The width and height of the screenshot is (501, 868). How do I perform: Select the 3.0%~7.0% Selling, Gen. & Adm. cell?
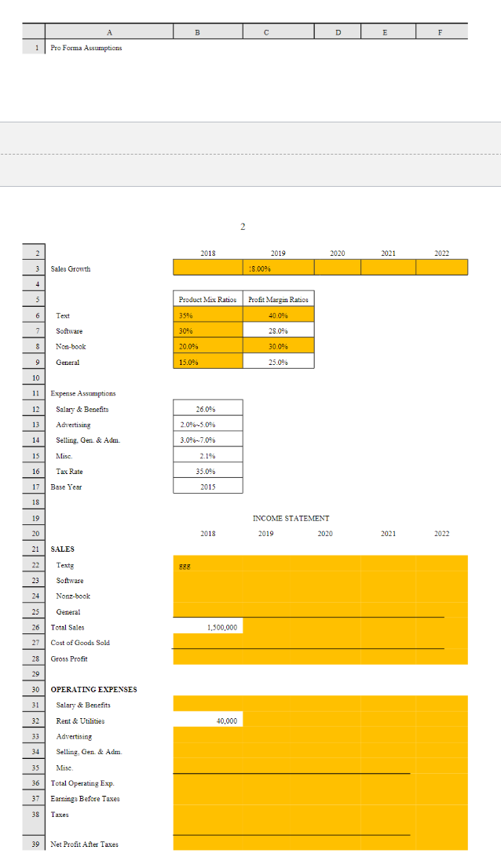207,439
